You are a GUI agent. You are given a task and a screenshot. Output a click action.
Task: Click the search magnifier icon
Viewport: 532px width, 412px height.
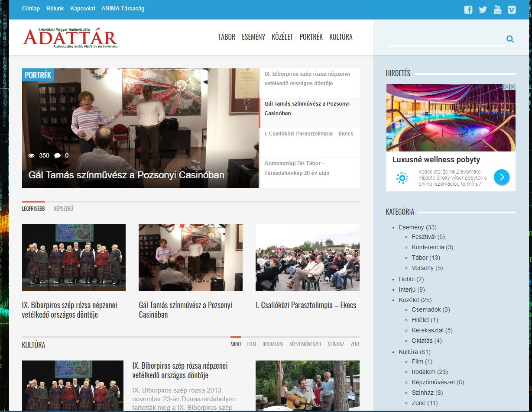510,39
